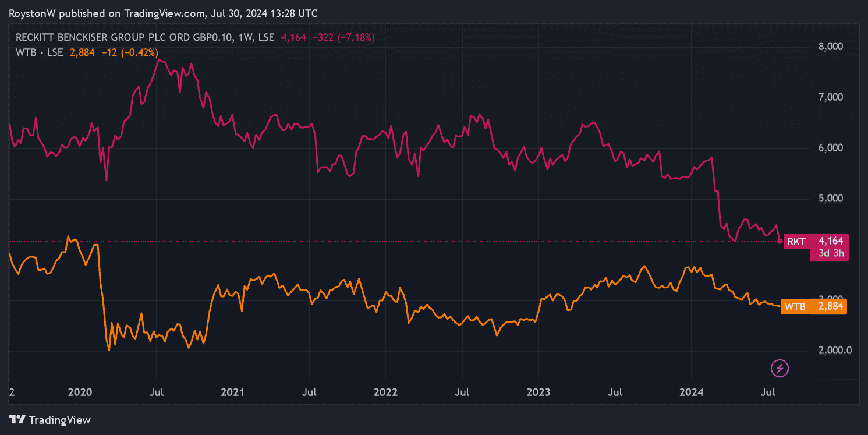Click the 4,164 RKT price label

(830, 241)
